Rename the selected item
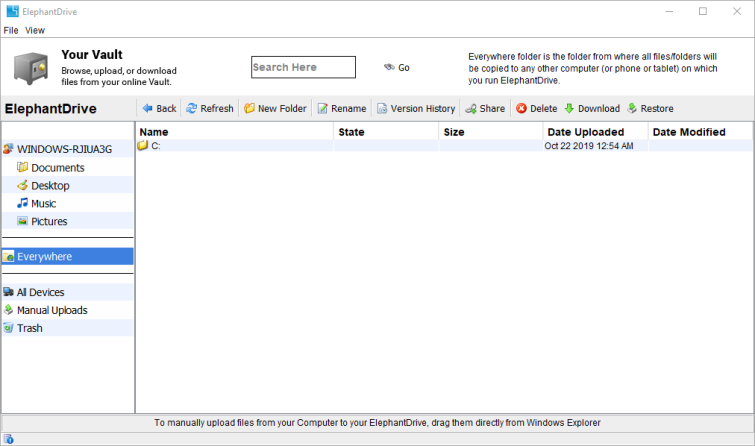The image size is (755, 446). click(x=341, y=108)
